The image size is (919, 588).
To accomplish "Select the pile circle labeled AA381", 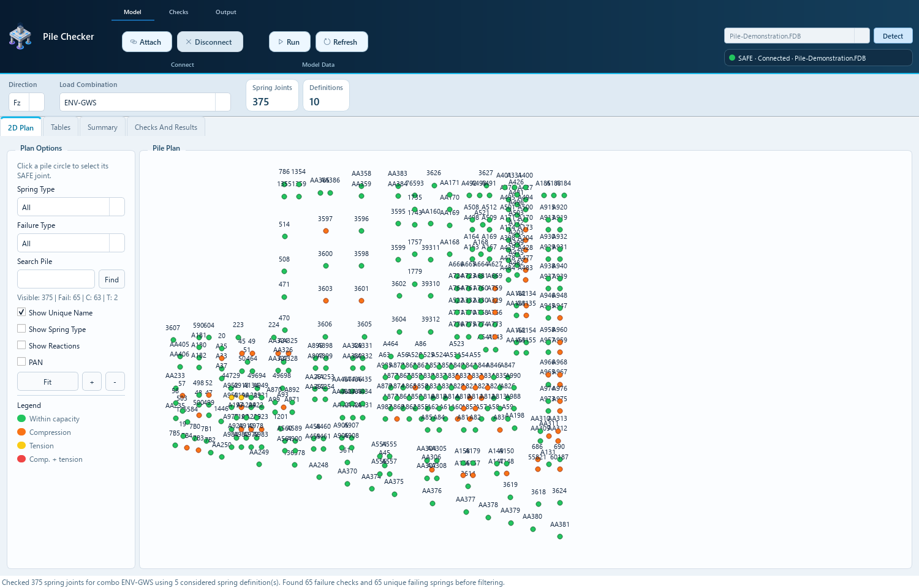I will (560, 537).
